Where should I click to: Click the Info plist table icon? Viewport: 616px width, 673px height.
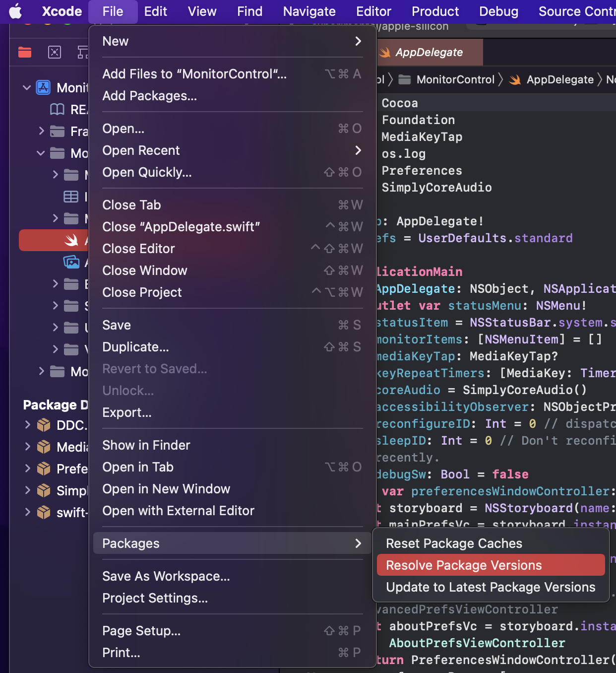(71, 197)
